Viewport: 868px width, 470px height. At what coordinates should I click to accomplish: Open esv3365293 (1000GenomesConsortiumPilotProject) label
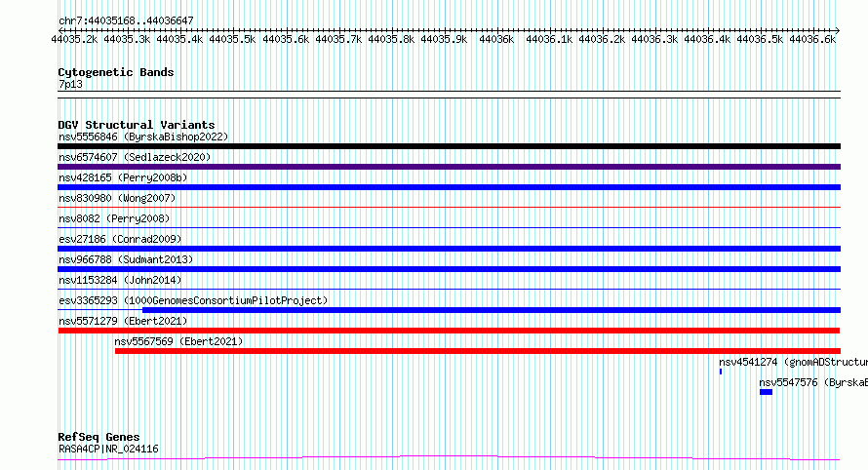point(193,300)
